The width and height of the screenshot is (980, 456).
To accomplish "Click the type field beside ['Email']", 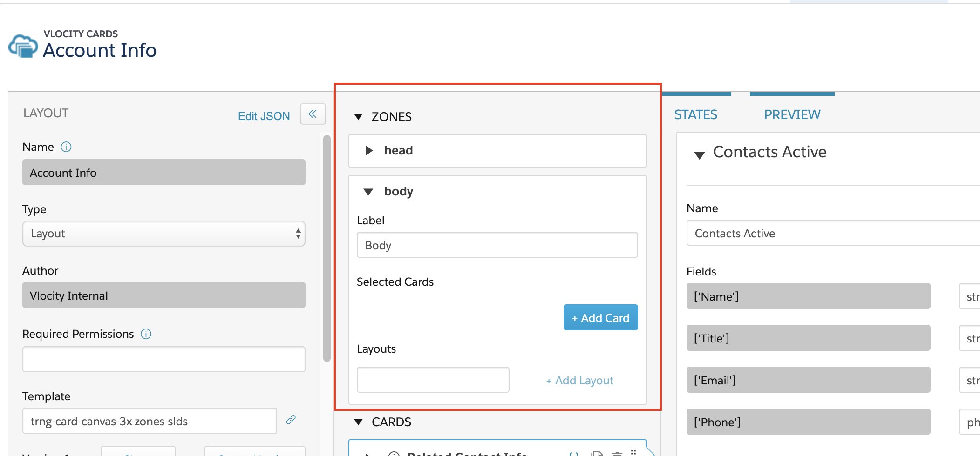I will pyautogui.click(x=969, y=380).
